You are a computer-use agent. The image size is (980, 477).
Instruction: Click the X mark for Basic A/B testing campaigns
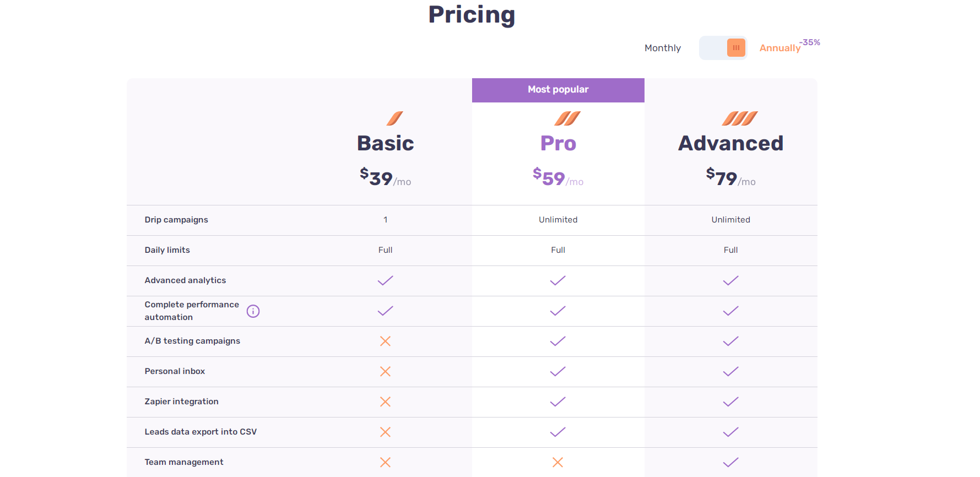pyautogui.click(x=385, y=341)
